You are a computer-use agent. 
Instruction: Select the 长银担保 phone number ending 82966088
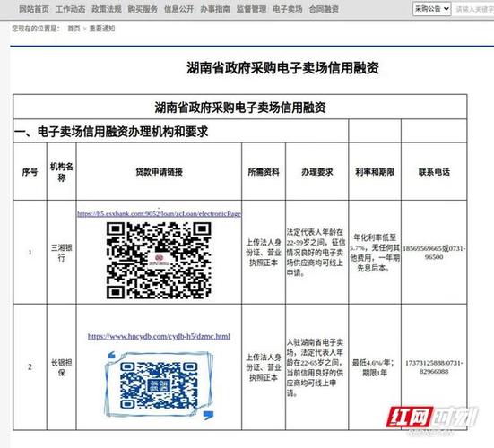(434, 367)
